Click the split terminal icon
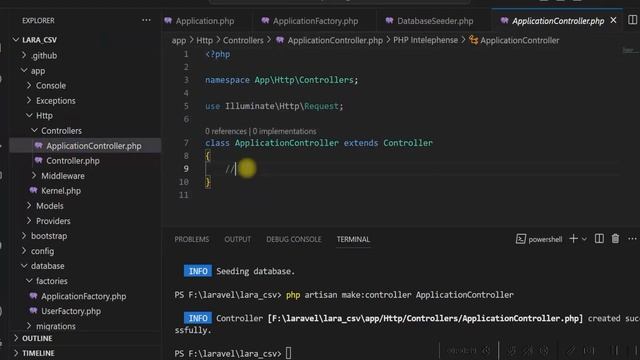This screenshot has width=640, height=360. tap(599, 239)
